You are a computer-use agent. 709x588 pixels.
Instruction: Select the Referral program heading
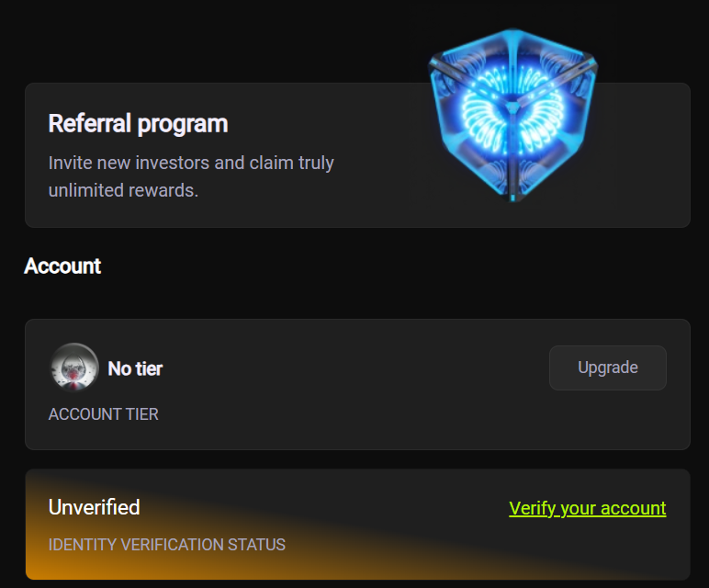pos(138,123)
